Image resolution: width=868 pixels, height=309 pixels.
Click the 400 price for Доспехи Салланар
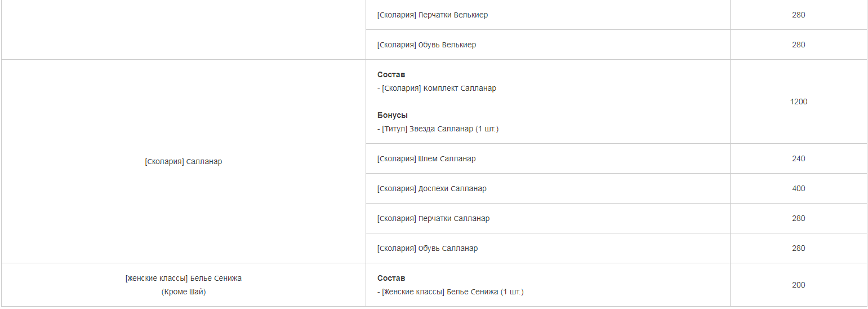click(x=798, y=189)
